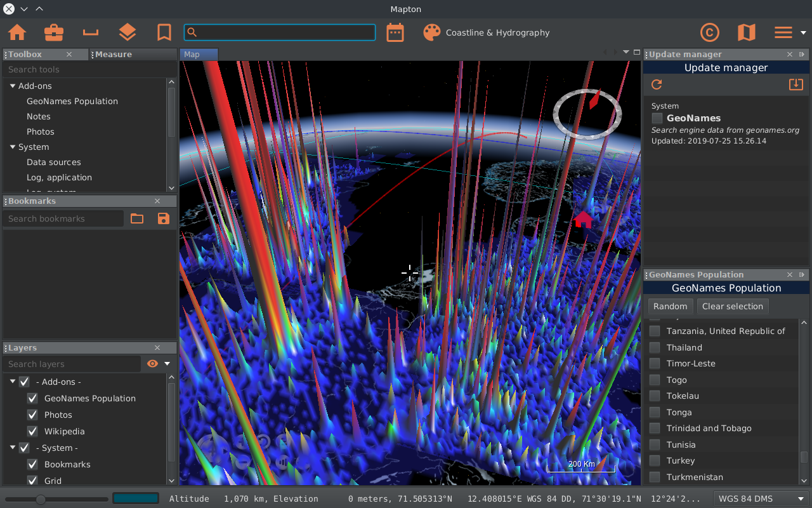Open the hamburger main menu
This screenshot has height=508, width=812.
pyautogui.click(x=783, y=32)
